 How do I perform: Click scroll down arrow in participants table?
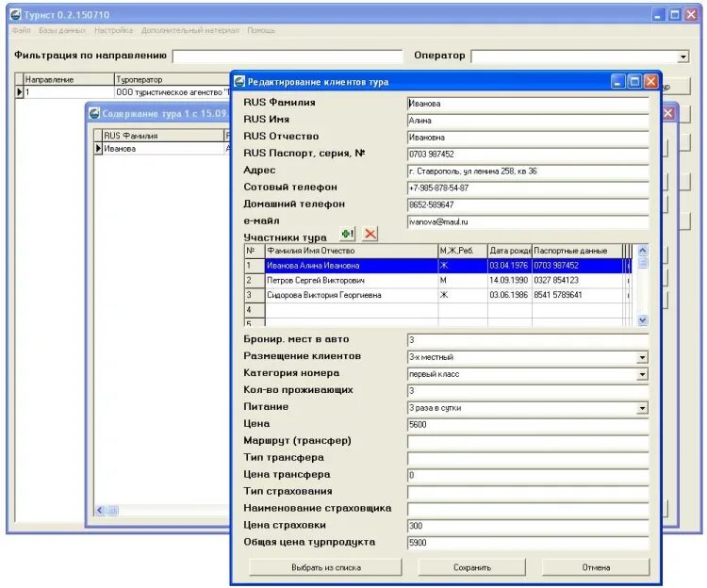[643, 320]
